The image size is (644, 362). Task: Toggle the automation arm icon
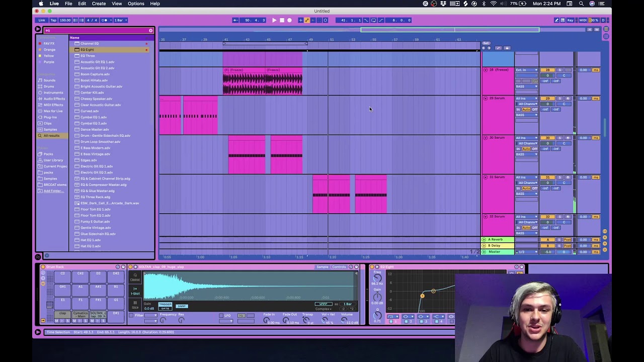pos(307,20)
